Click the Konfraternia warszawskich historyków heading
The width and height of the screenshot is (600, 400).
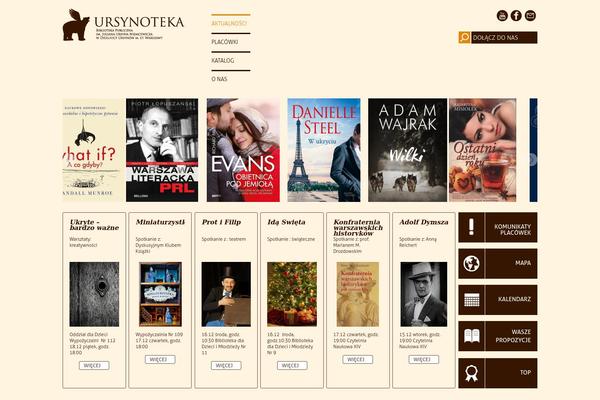coord(358,227)
